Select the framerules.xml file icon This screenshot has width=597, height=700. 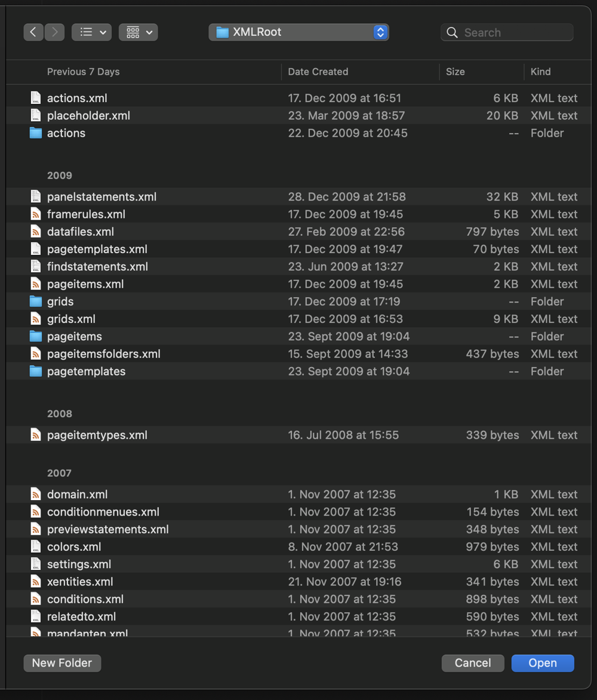point(36,214)
